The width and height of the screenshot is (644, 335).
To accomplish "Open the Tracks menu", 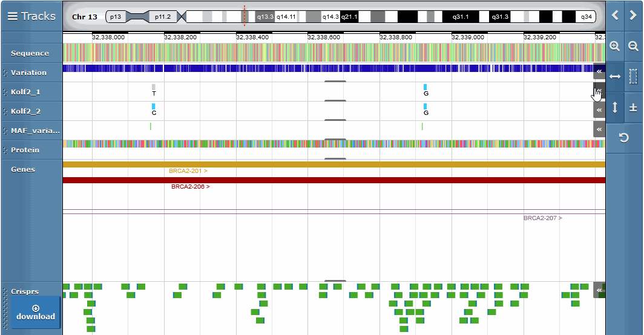I will (x=31, y=16).
